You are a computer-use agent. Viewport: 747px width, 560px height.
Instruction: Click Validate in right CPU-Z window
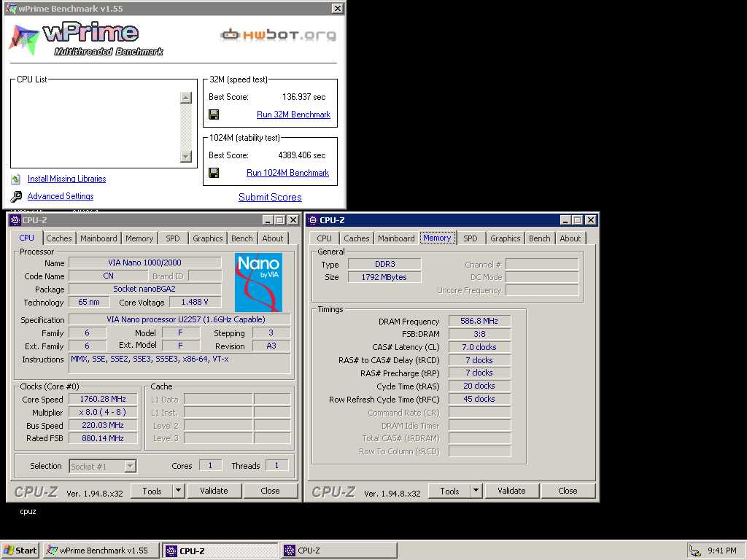coord(511,491)
